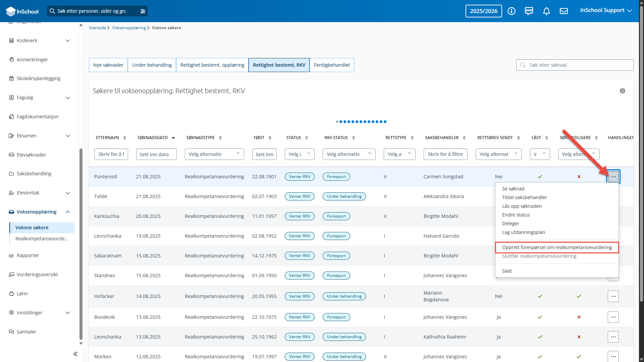Open the SMS messages icon
This screenshot has height=362, width=644.
529,11
